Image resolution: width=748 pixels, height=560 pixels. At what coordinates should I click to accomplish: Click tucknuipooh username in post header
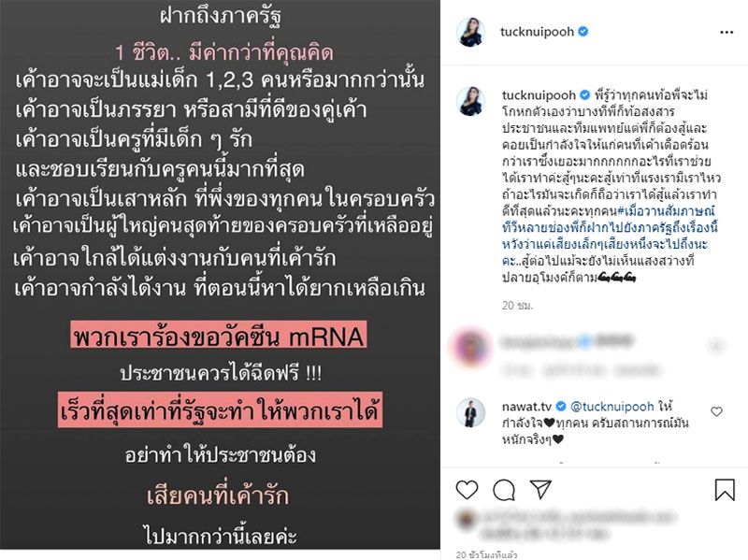(x=537, y=32)
